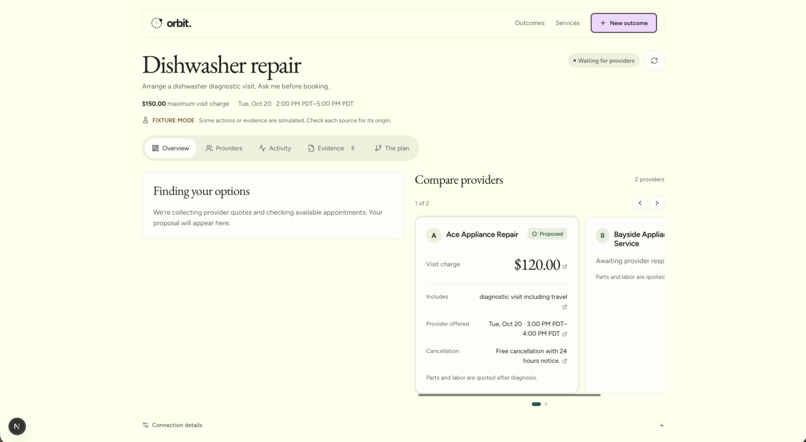The image size is (806, 442).
Task: Select the first carousel pagination dot
Action: click(536, 404)
